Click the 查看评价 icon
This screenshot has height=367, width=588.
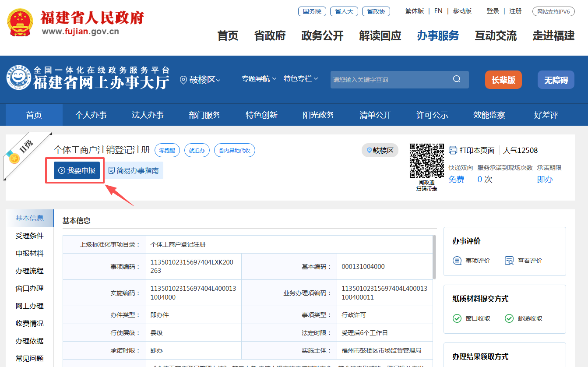click(x=509, y=261)
